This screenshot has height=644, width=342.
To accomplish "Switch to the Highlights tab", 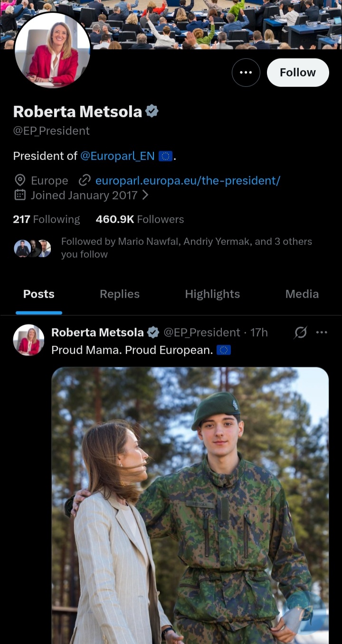I will click(212, 294).
